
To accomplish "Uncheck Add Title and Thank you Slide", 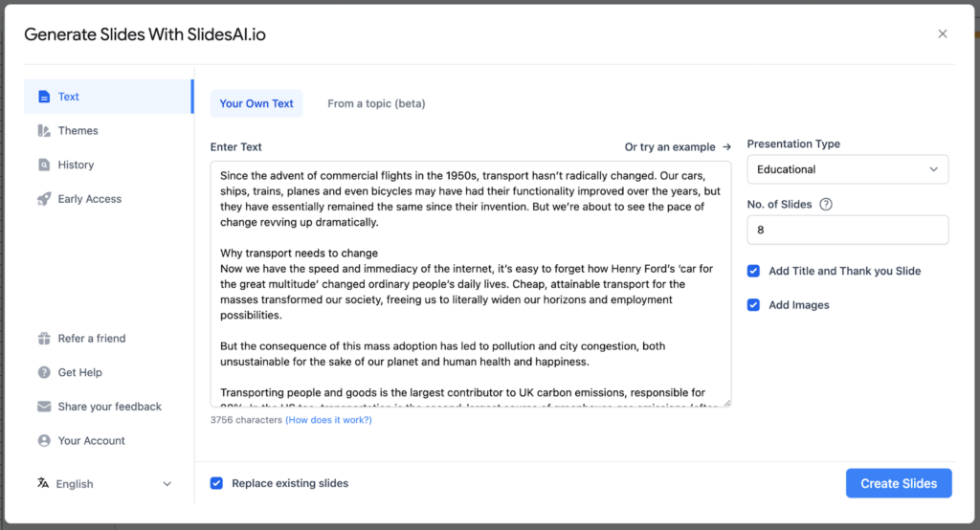I will pyautogui.click(x=754, y=271).
